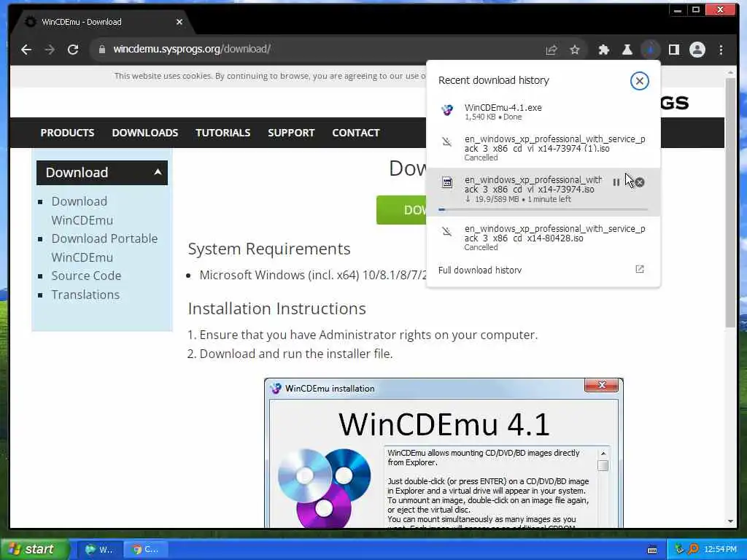Open Chrome Labs flask icon
Image resolution: width=747 pixels, height=560 pixels.
click(627, 50)
